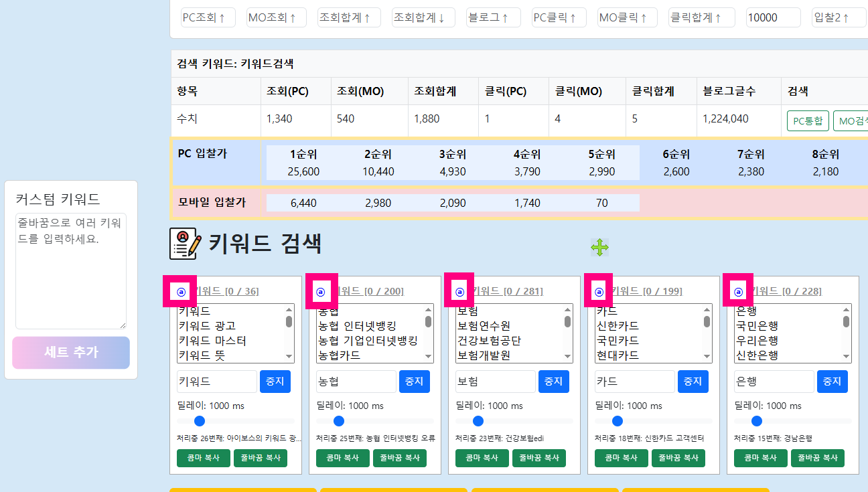Click the green four-way move arrows icon
The width and height of the screenshot is (868, 492).
pos(599,248)
